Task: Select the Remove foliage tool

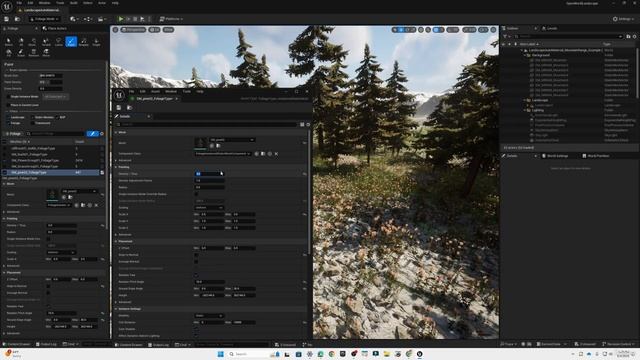Action: coord(33,53)
